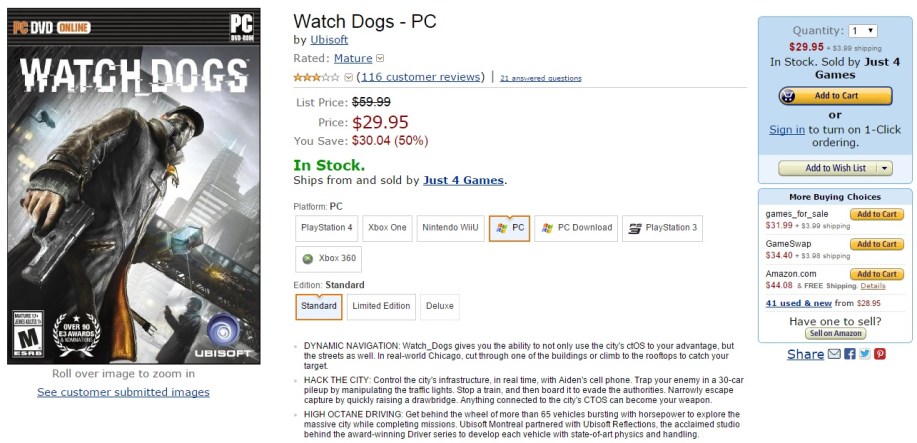Choose the PlayStation 3 platform

pyautogui.click(x=661, y=228)
